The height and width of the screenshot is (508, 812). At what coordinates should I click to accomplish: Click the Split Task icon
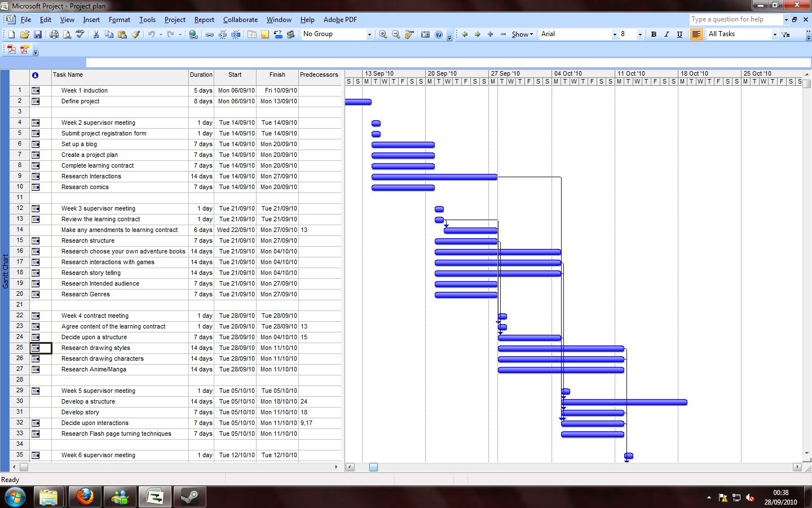click(x=236, y=34)
